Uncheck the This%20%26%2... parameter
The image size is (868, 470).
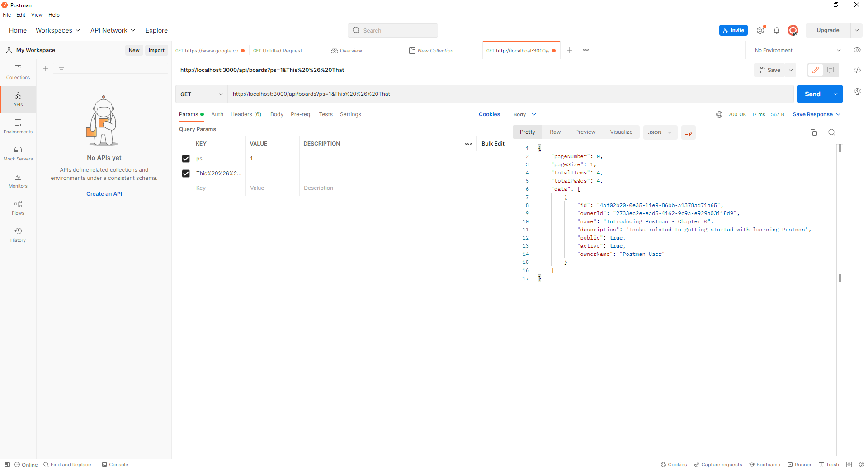(186, 174)
